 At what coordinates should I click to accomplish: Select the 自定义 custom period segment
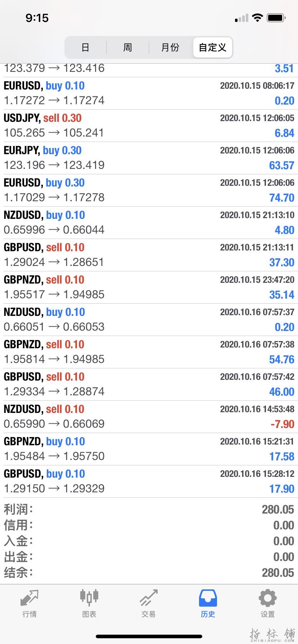212,47
